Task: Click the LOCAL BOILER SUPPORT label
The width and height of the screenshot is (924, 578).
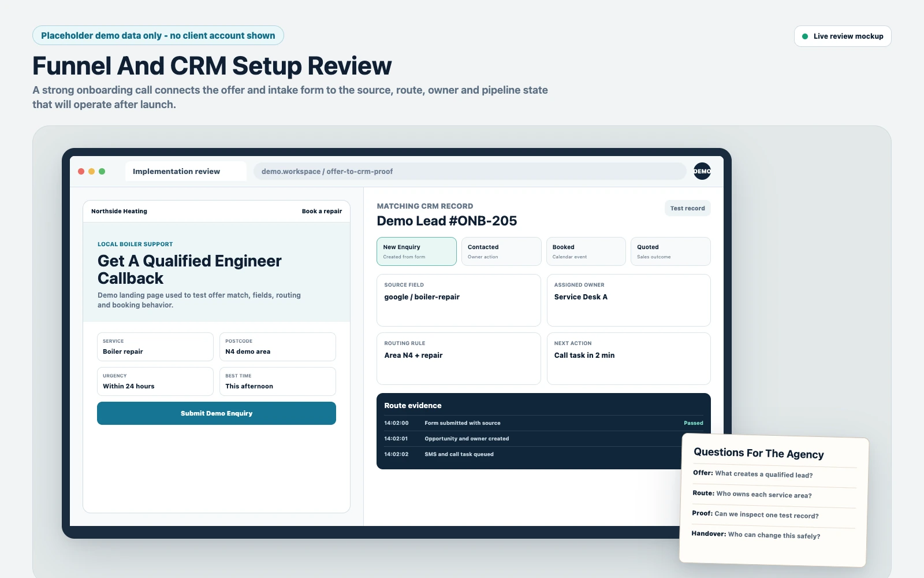Action: pyautogui.click(x=135, y=244)
